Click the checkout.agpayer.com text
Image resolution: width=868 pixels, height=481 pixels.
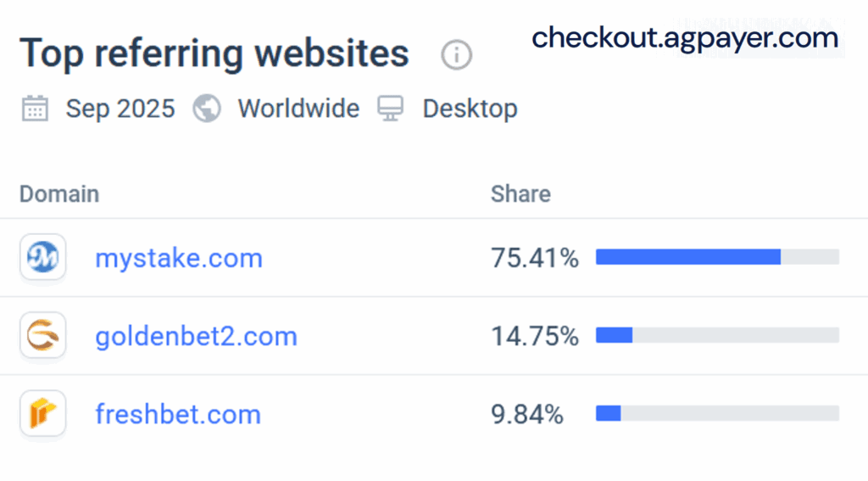point(685,38)
